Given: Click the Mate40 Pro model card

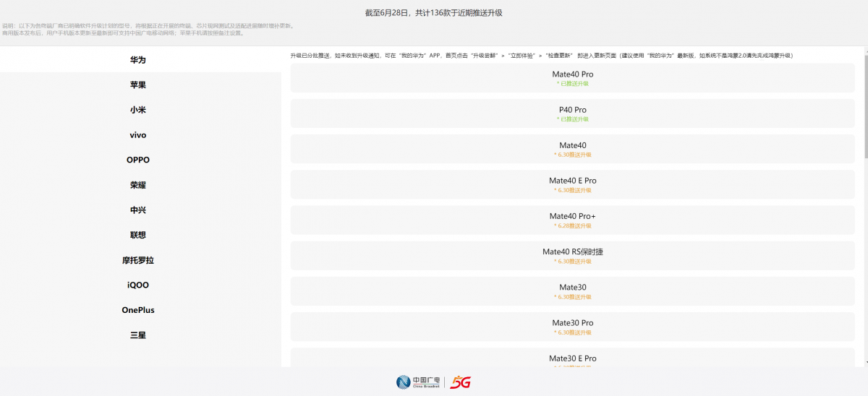Looking at the screenshot, I should tap(572, 78).
